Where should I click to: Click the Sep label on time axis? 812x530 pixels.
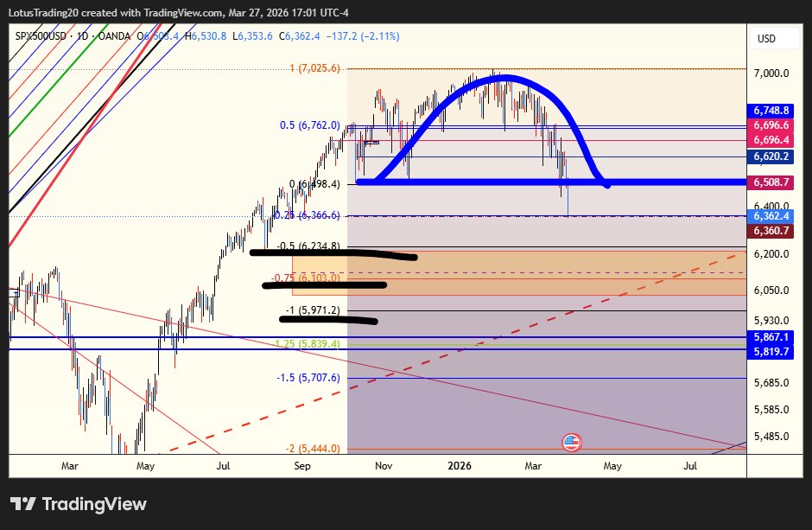(x=302, y=466)
